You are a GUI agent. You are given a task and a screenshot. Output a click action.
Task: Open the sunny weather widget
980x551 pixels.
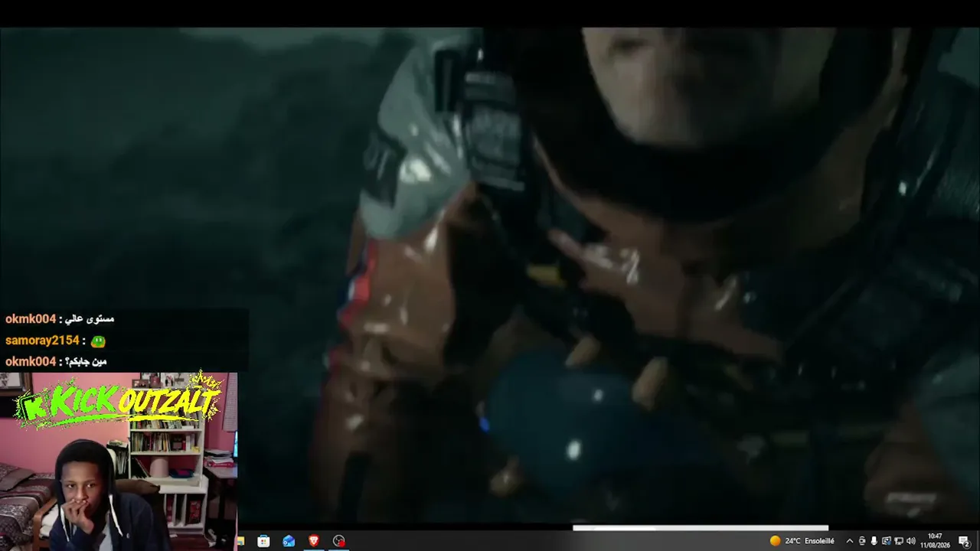click(x=802, y=541)
